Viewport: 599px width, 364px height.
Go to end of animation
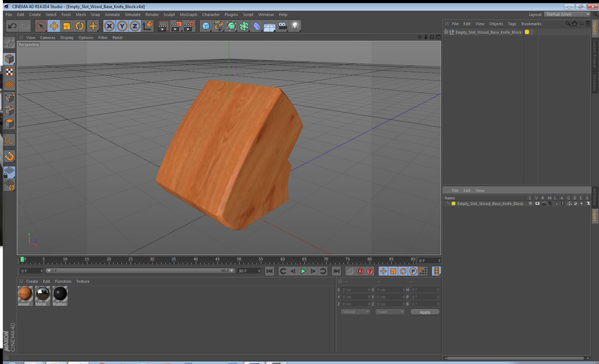click(336, 271)
